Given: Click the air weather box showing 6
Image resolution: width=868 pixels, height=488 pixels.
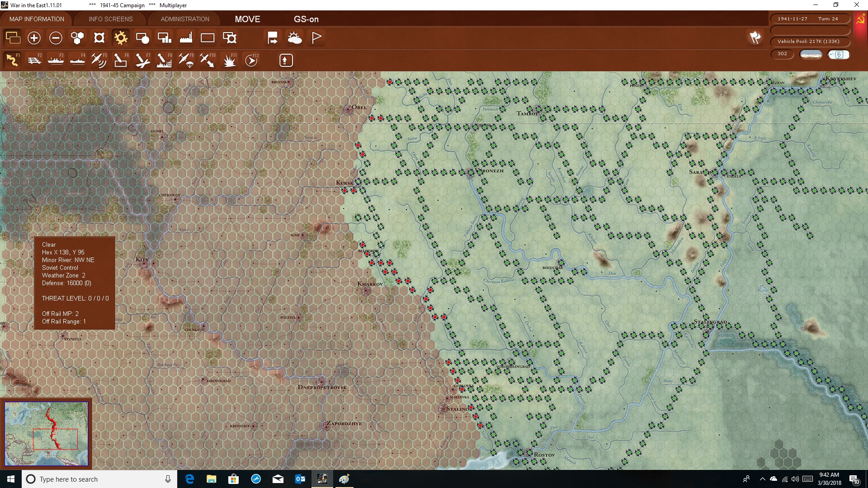Looking at the screenshot, I should tap(839, 54).
